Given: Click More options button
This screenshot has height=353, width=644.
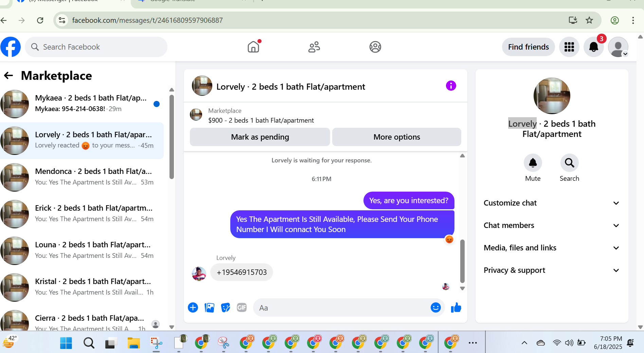Looking at the screenshot, I should click(x=397, y=137).
